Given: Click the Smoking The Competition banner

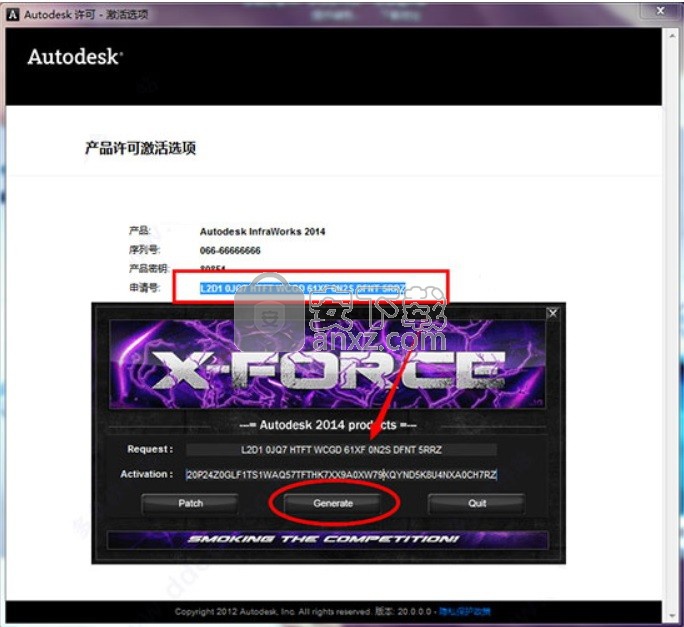Looking at the screenshot, I should pyautogui.click(x=327, y=539).
